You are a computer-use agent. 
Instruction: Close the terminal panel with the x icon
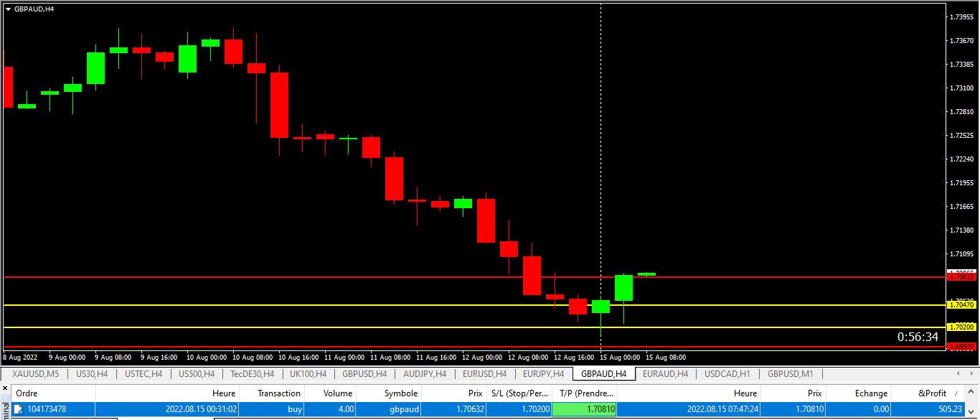(5, 388)
